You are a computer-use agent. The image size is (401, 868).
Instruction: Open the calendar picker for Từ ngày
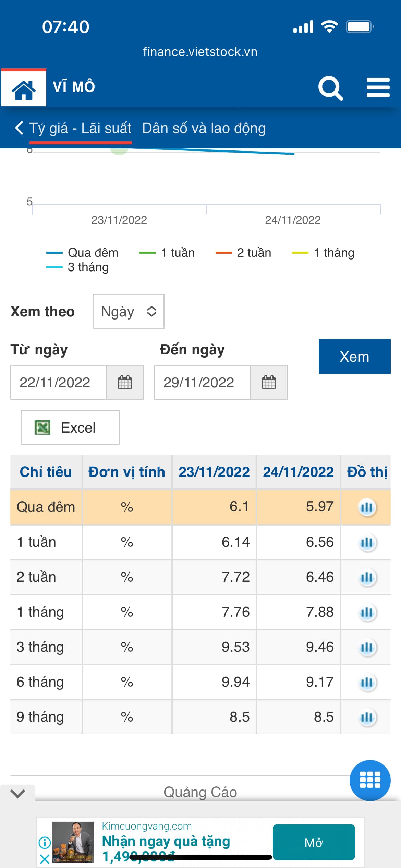pos(125,382)
